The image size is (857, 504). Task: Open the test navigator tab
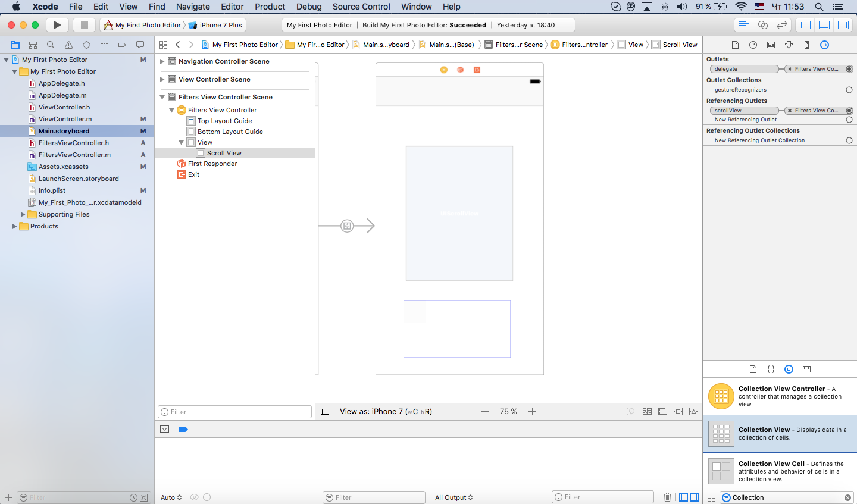86,45
